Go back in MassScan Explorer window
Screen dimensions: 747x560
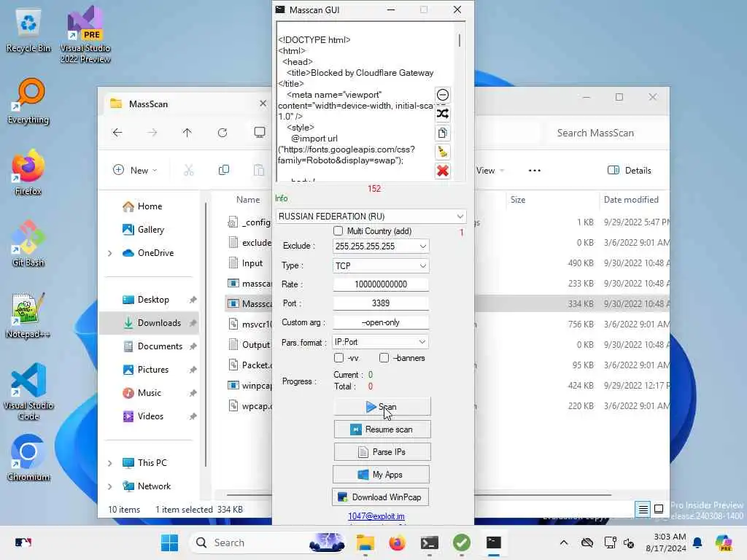click(117, 133)
